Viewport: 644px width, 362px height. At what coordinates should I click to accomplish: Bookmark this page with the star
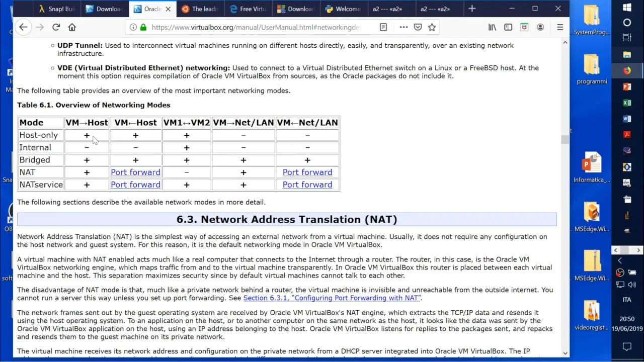432,27
